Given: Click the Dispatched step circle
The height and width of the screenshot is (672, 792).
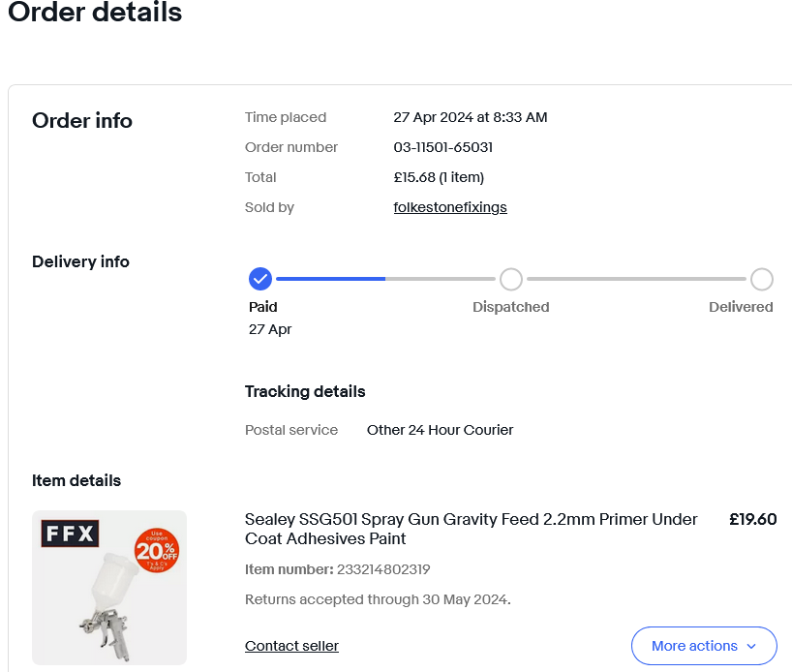Looking at the screenshot, I should click(511, 279).
